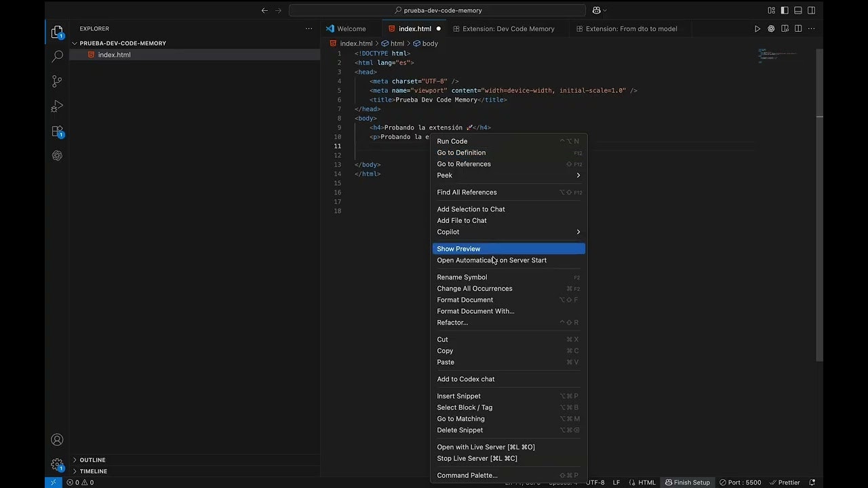The image size is (868, 488).
Task: Select Format Document from context menu
Action: pos(509,300)
